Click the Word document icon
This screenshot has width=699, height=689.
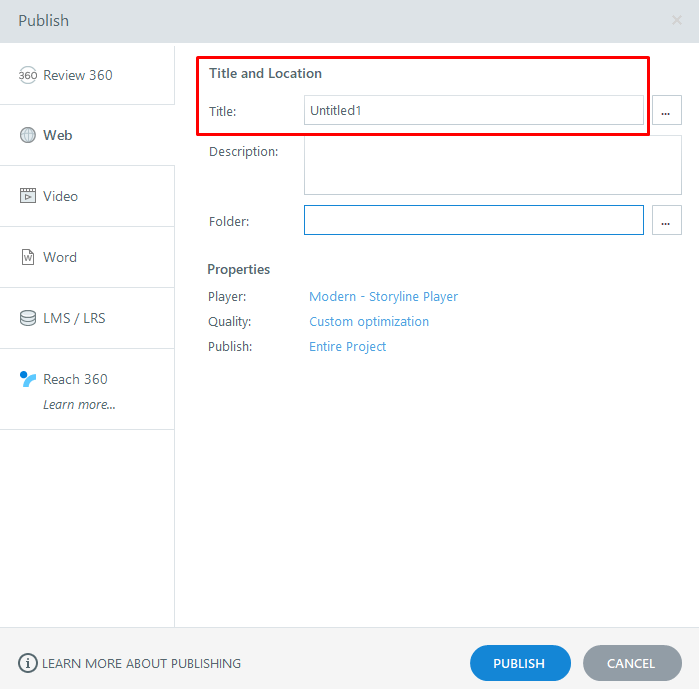(28, 257)
